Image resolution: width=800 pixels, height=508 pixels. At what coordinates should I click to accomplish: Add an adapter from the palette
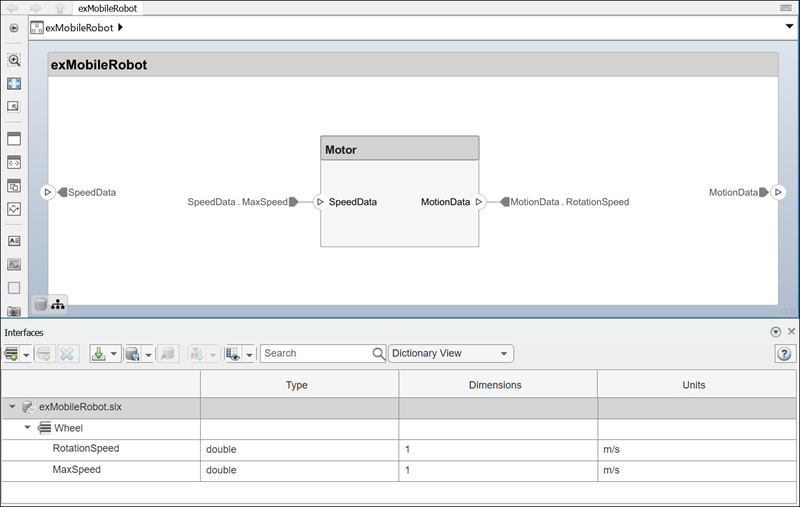14,209
